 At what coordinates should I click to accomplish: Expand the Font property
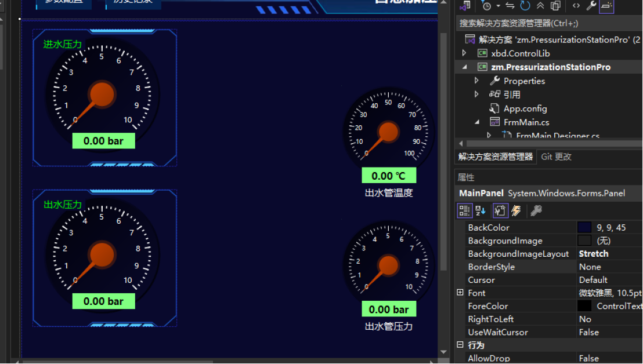click(460, 292)
